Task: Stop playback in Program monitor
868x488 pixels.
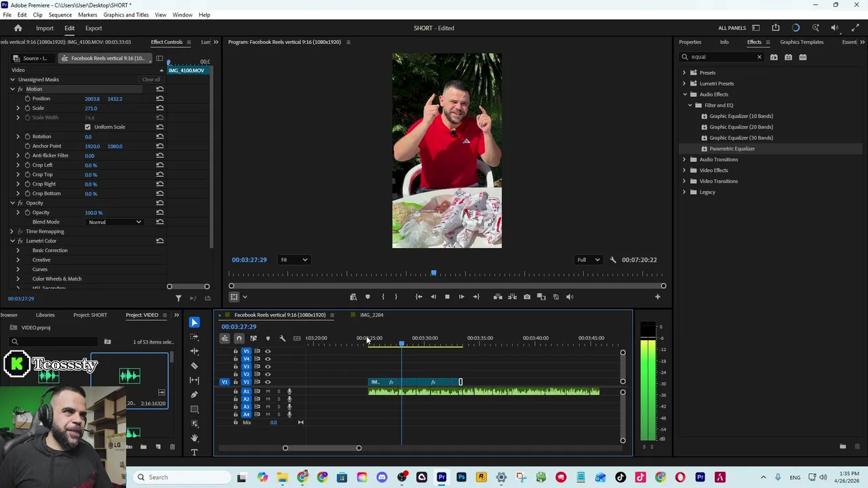Action: click(x=447, y=297)
